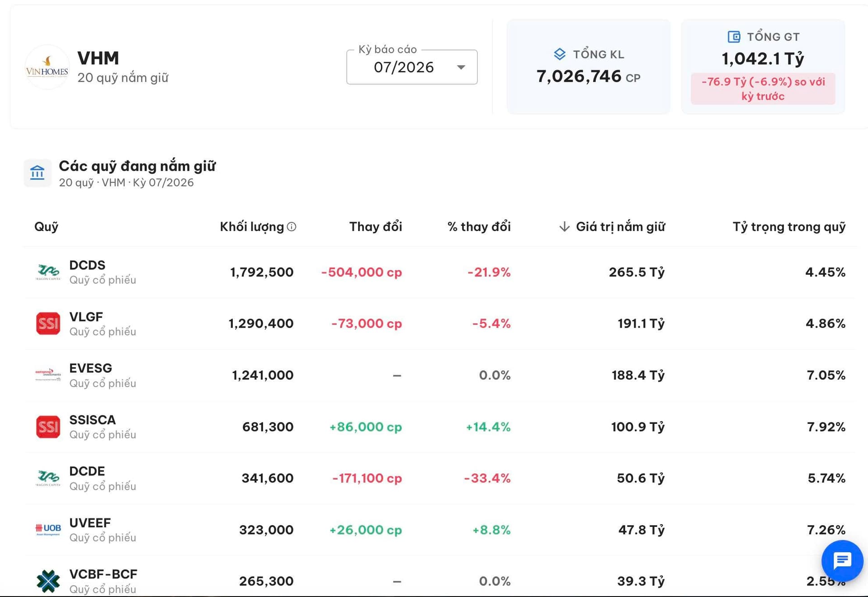Open the DCDE fund name link
Screen dimensions: 868x597
coord(87,471)
